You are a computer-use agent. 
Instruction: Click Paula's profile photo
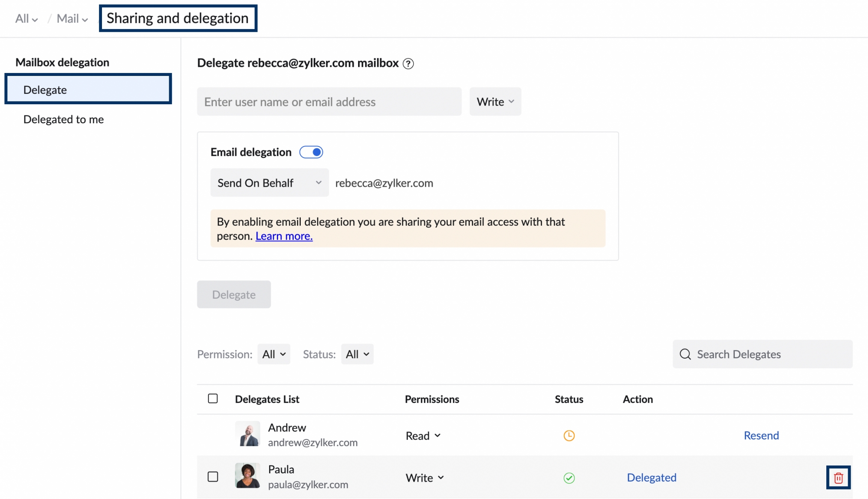coord(247,476)
